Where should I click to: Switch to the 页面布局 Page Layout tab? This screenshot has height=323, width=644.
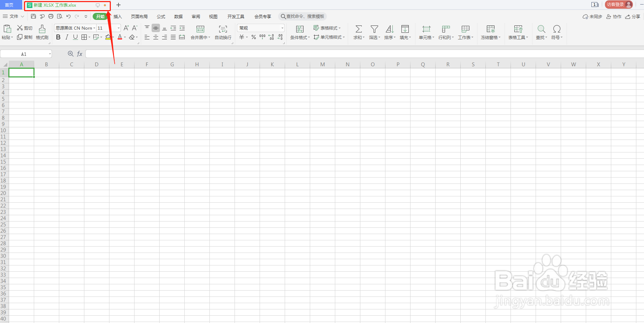point(139,16)
